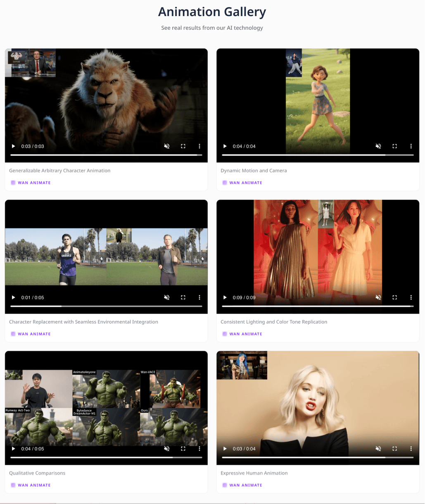Viewport: 425px width, 504px height.
Task: Enter fullscreen on the "Consistent Lighting" video
Action: [x=394, y=297]
